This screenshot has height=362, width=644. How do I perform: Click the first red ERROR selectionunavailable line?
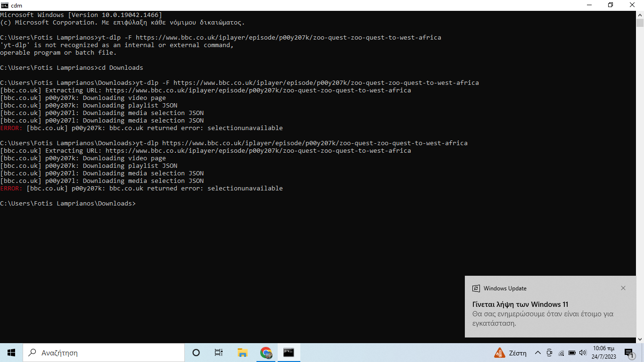tap(141, 128)
